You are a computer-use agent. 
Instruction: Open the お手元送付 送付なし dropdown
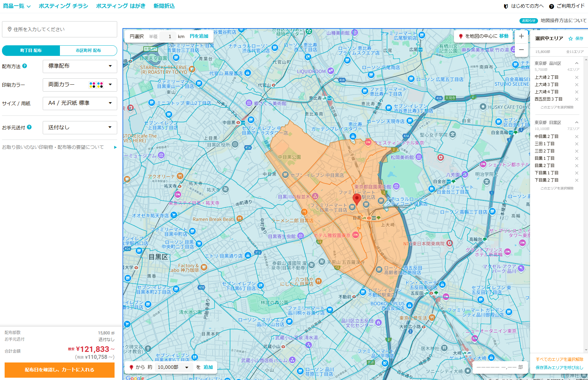(80, 128)
